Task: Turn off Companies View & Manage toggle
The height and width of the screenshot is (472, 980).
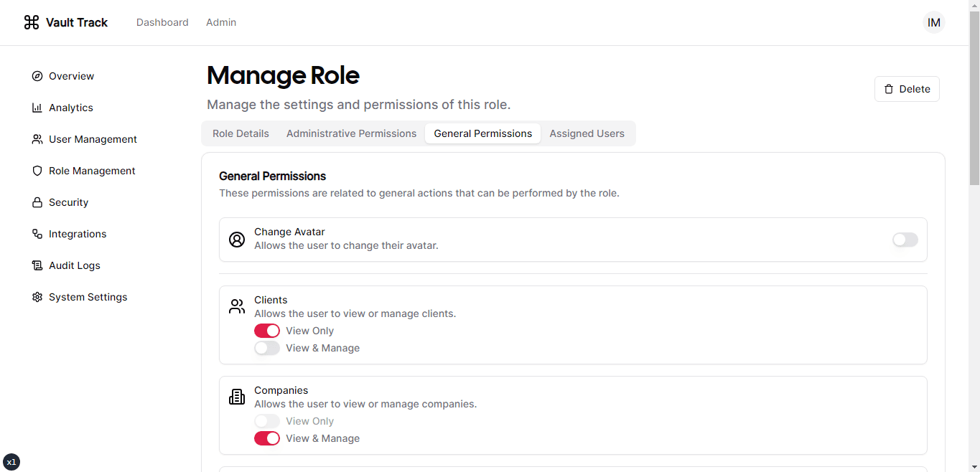Action: [267, 438]
